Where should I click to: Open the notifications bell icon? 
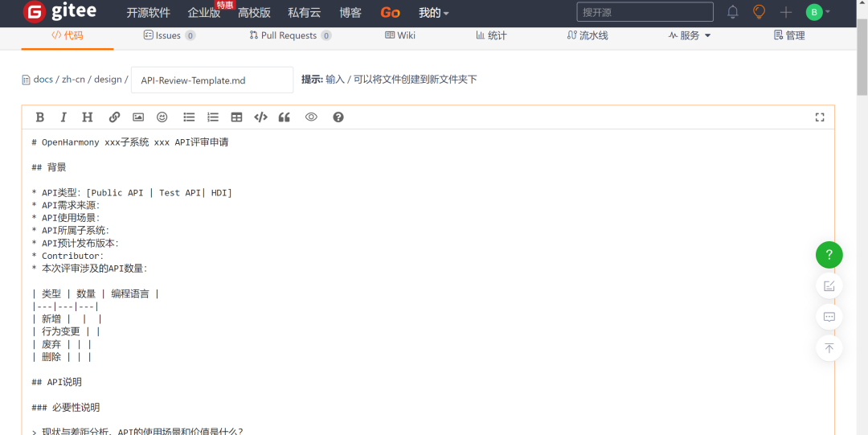click(x=732, y=11)
